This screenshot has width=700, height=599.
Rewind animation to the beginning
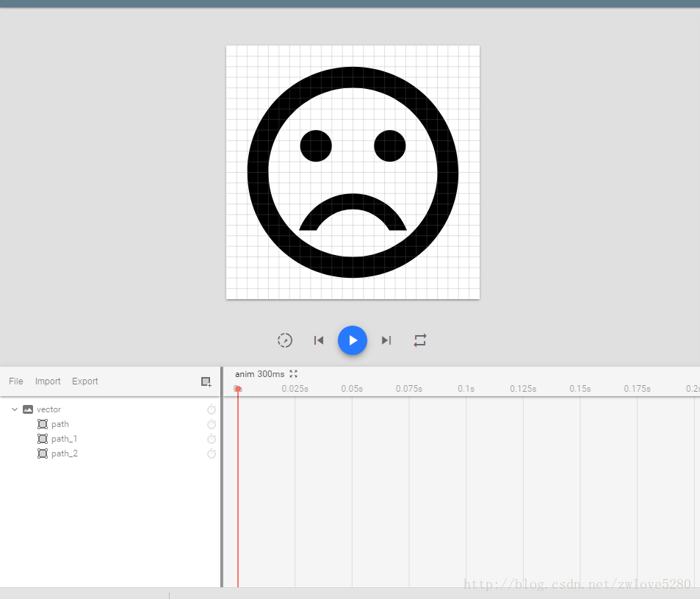pos(318,340)
